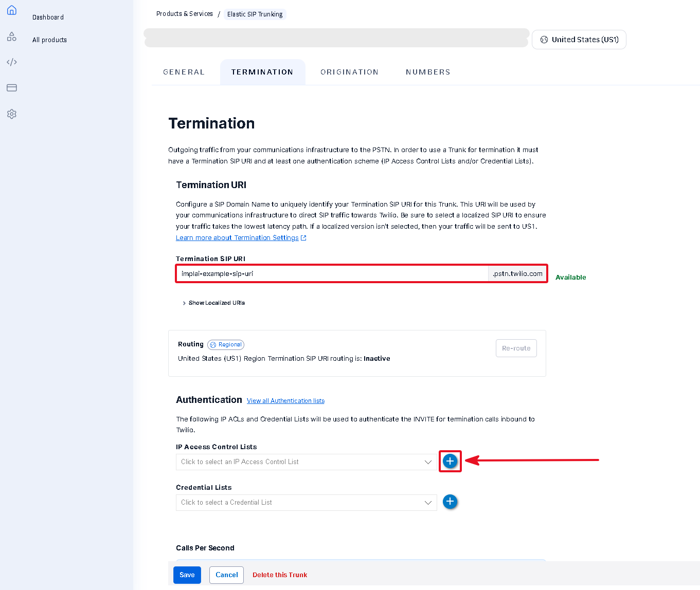The width and height of the screenshot is (700, 590).
Task: Click the .pstn.twilio.com domain suffix
Action: [517, 273]
